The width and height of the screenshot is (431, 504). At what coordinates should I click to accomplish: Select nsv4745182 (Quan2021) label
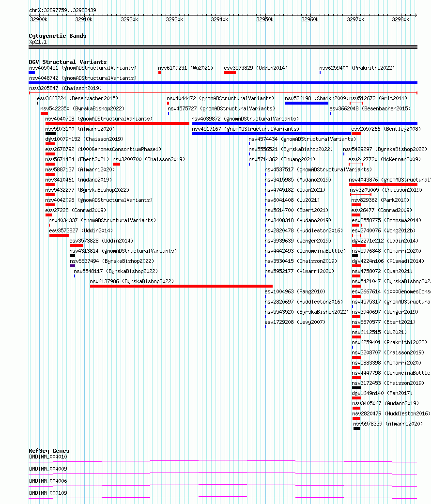click(x=295, y=190)
